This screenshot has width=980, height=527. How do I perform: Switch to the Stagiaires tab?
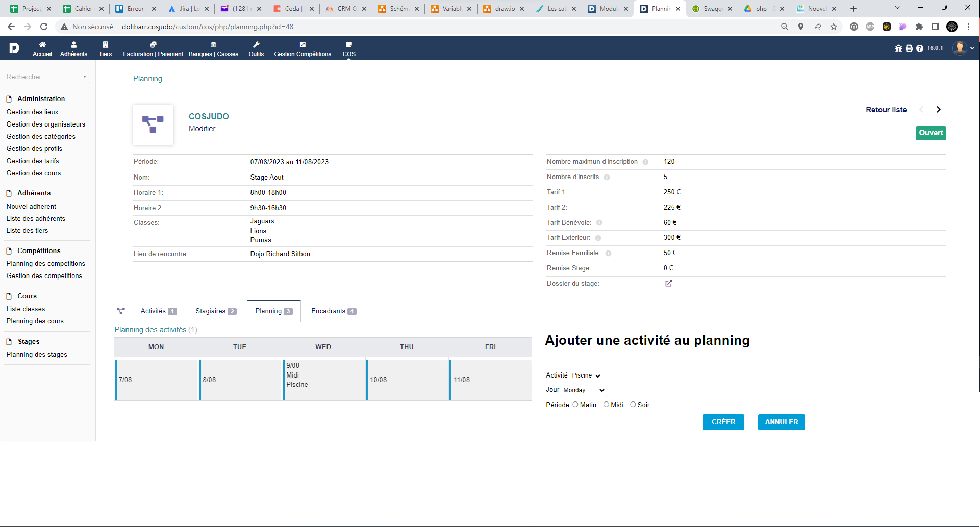[x=216, y=311]
